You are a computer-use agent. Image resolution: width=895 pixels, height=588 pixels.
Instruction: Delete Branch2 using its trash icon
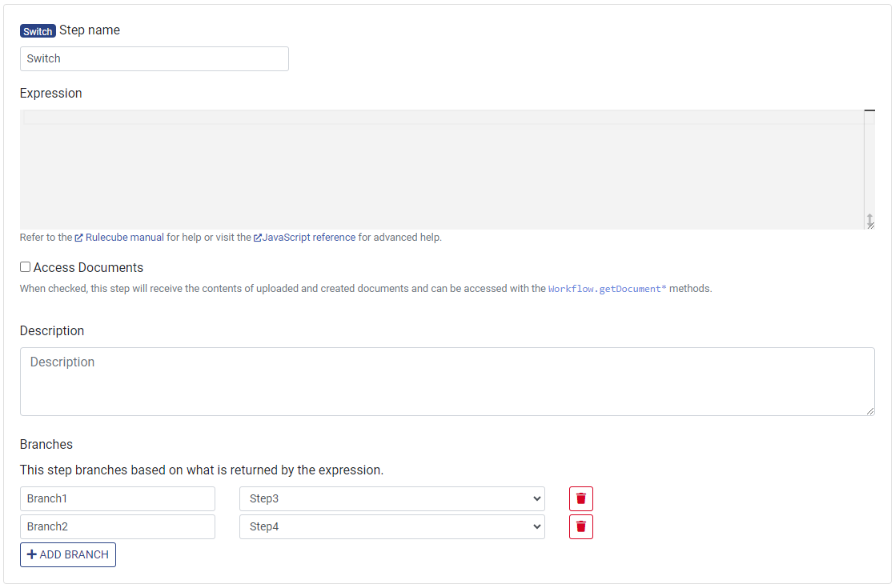coord(580,526)
